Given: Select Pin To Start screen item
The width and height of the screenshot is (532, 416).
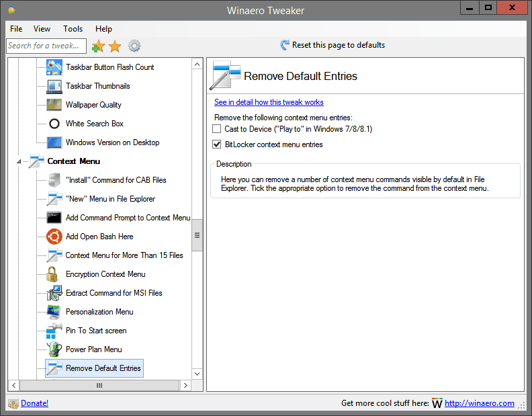Looking at the screenshot, I should pos(96,331).
